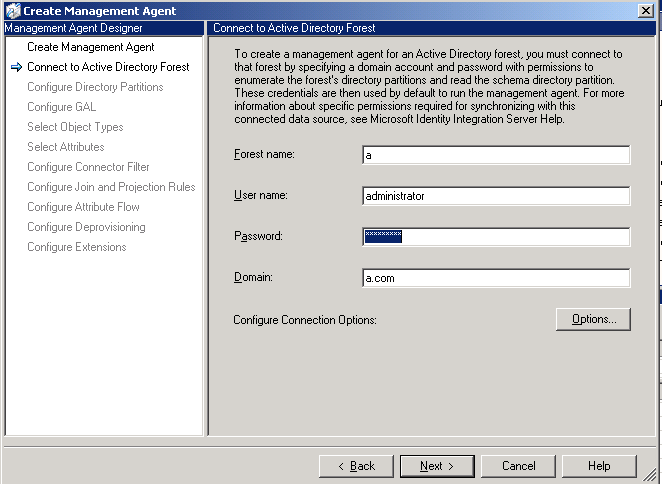This screenshot has height=484, width=662.
Task: Go Back to previous wizard page
Action: pyautogui.click(x=356, y=466)
